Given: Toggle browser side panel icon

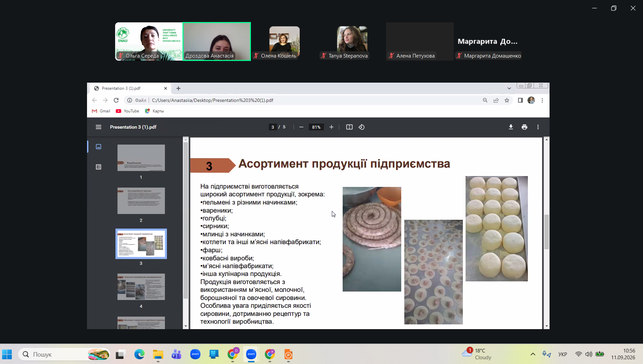Looking at the screenshot, I should (x=520, y=100).
